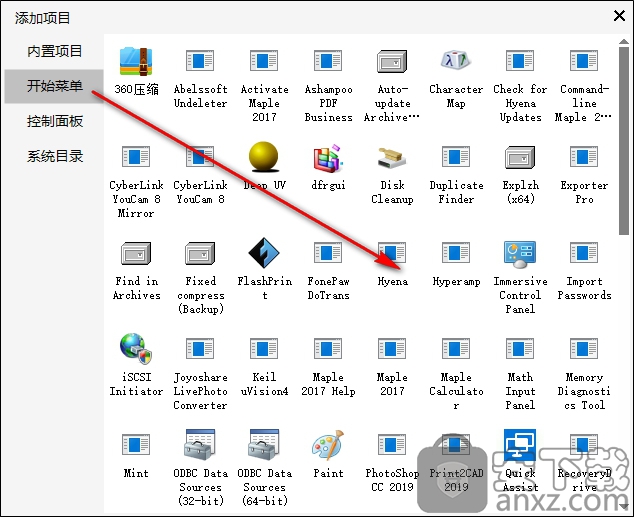634x517 pixels.
Task: Open the Character Map icon
Action: tap(456, 60)
